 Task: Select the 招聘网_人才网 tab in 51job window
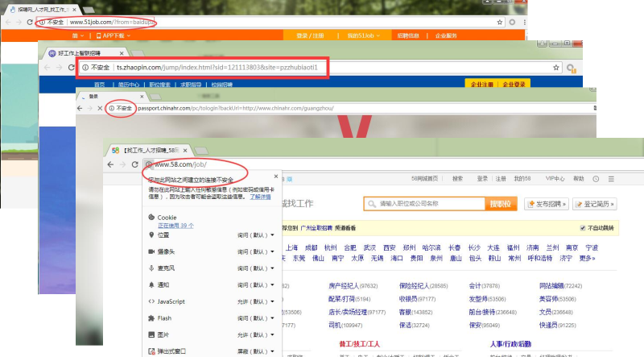tap(43, 10)
